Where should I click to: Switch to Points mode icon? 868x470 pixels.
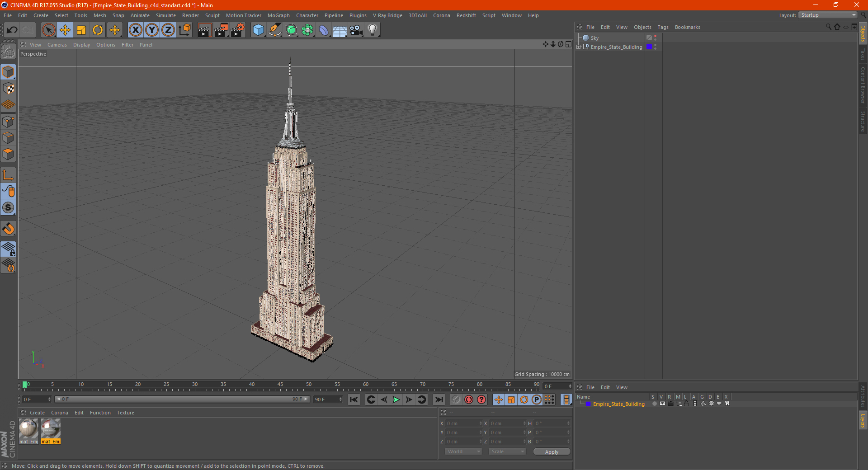[8, 122]
